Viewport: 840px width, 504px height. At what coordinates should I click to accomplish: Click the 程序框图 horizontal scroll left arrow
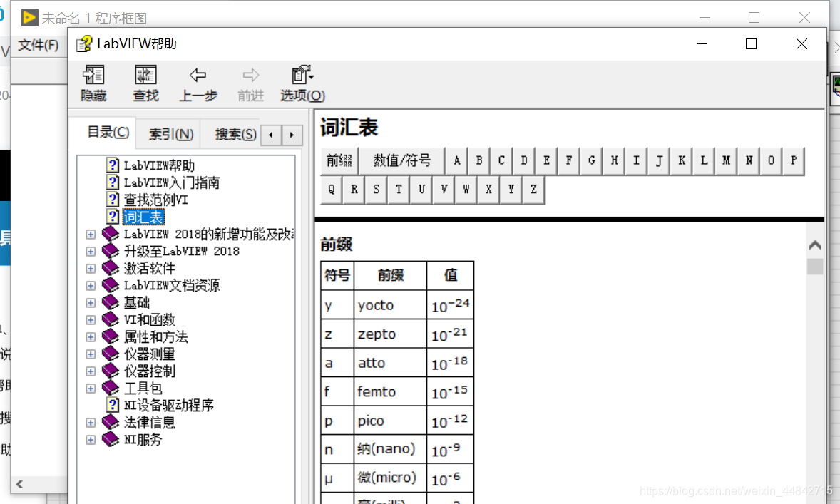(x=20, y=484)
